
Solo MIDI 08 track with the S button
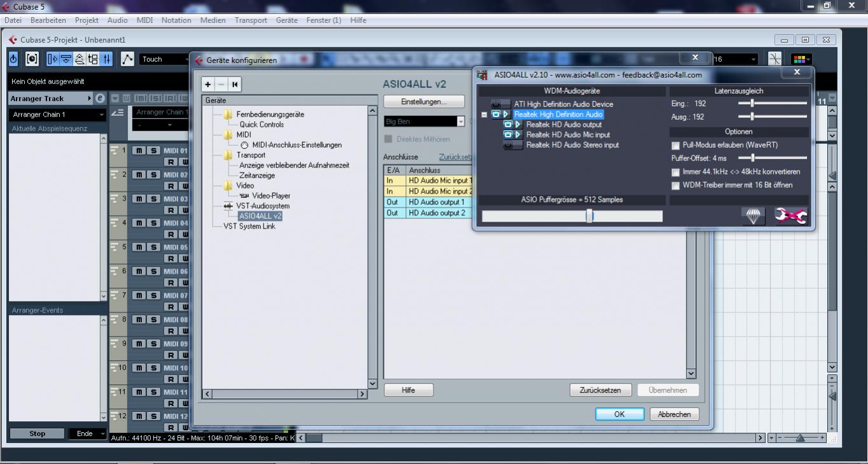(x=152, y=320)
